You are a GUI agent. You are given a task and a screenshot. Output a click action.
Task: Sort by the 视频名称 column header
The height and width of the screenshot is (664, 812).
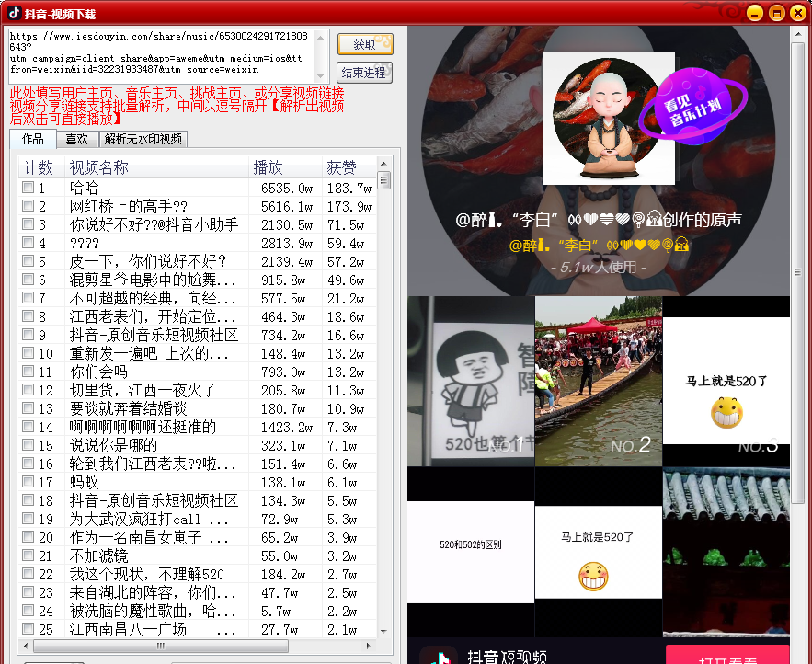point(156,167)
